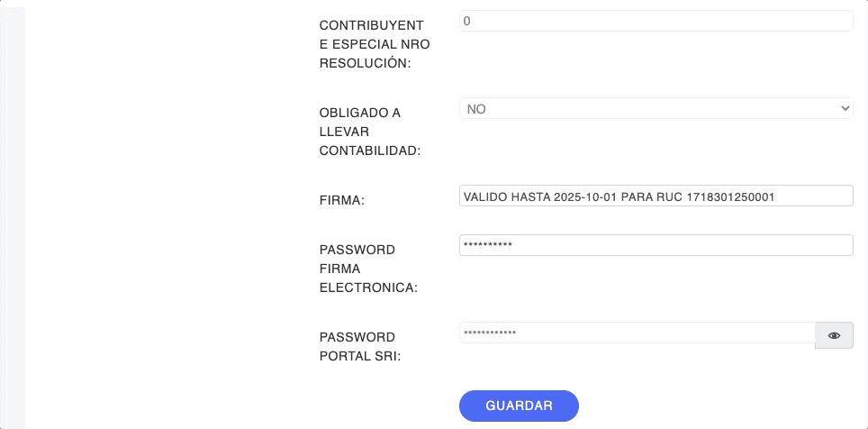This screenshot has width=868, height=429.
Task: Click the masked dots in Portal SRI password
Action: pyautogui.click(x=489, y=333)
